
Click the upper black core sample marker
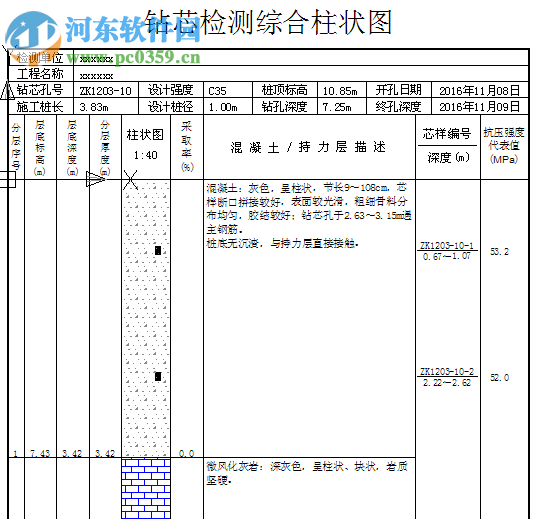point(158,250)
